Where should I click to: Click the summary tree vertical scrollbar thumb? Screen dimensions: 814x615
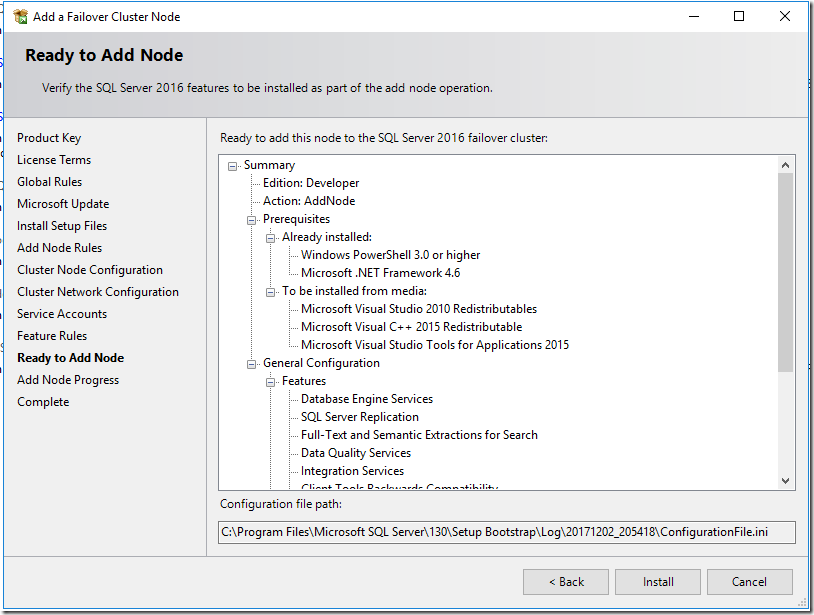click(785, 272)
